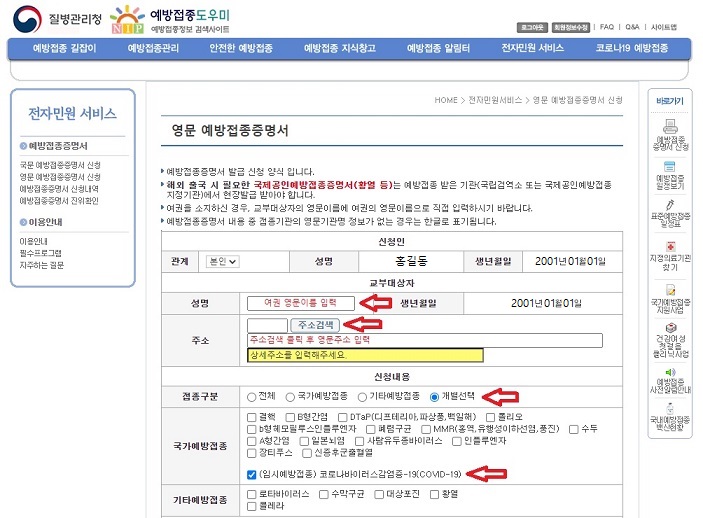Click the yellow 상세주소 input field
This screenshot has width=703, height=518.
pos(365,355)
